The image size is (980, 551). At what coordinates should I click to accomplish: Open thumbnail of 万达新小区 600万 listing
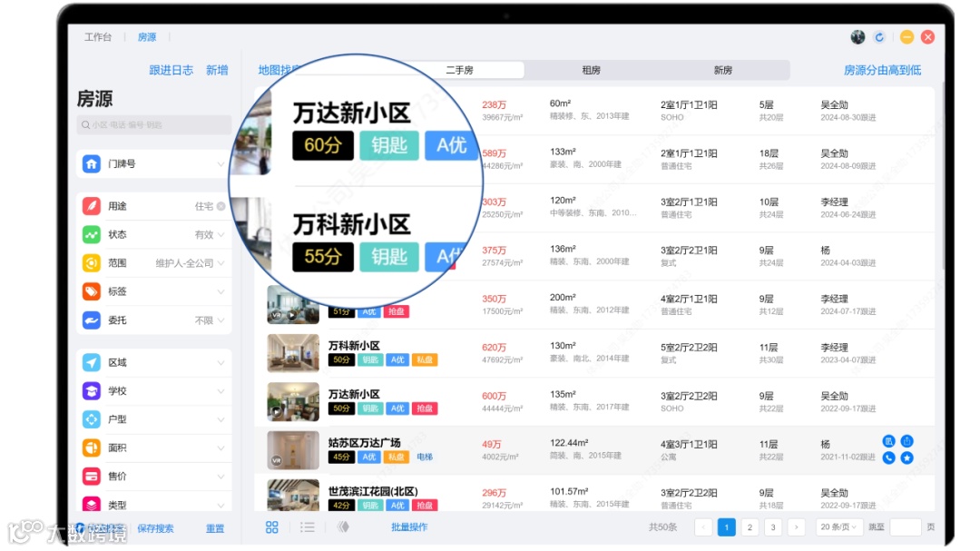click(293, 401)
